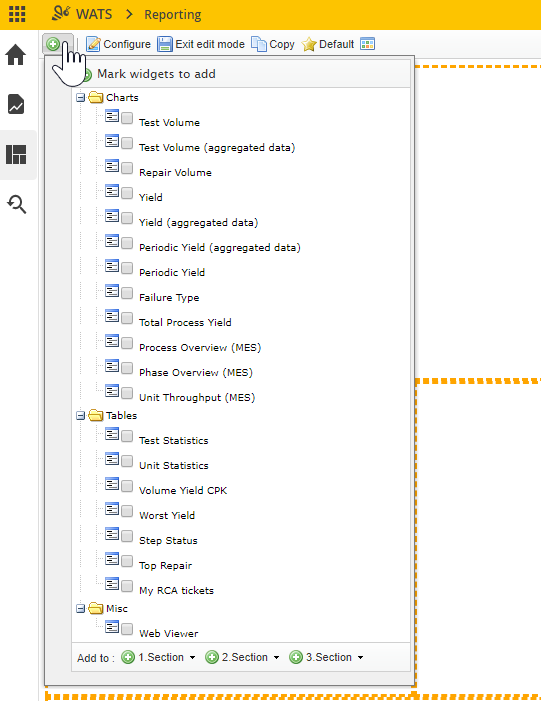The image size is (541, 701).
Task: Check the Test Volume widget checkbox
Action: [x=127, y=118]
